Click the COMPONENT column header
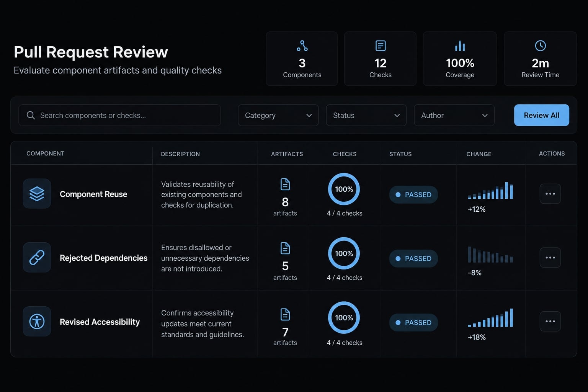Image resolution: width=588 pixels, height=392 pixels. tap(46, 154)
